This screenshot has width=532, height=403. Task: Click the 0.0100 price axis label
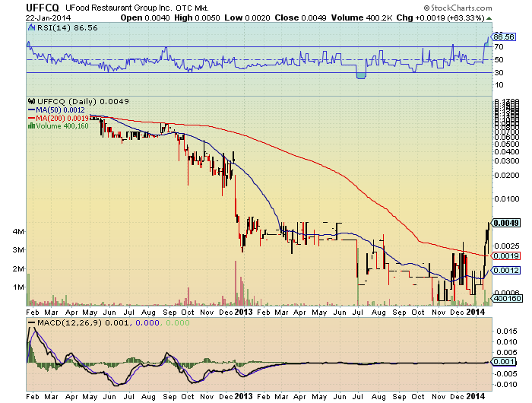point(507,199)
